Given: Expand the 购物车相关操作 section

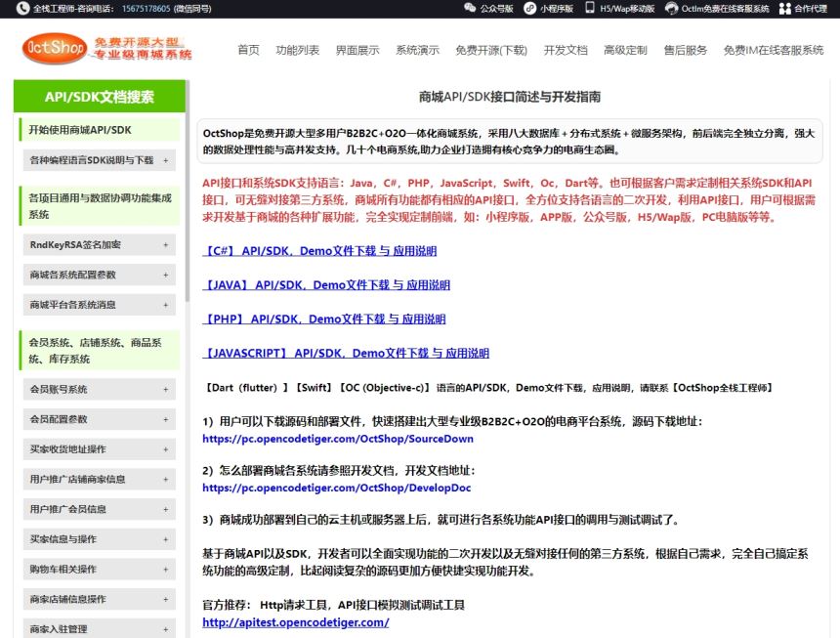Looking at the screenshot, I should pyautogui.click(x=98, y=570).
